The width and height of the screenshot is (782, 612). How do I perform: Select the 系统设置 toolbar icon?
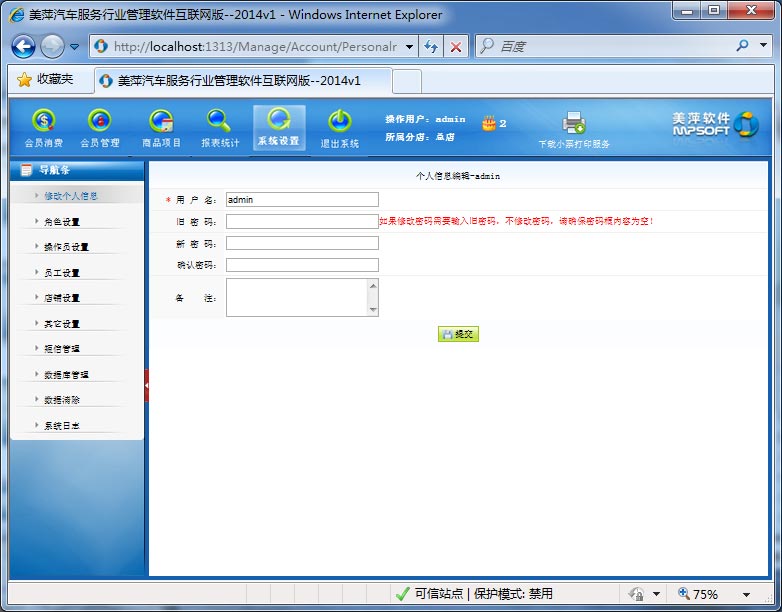279,121
